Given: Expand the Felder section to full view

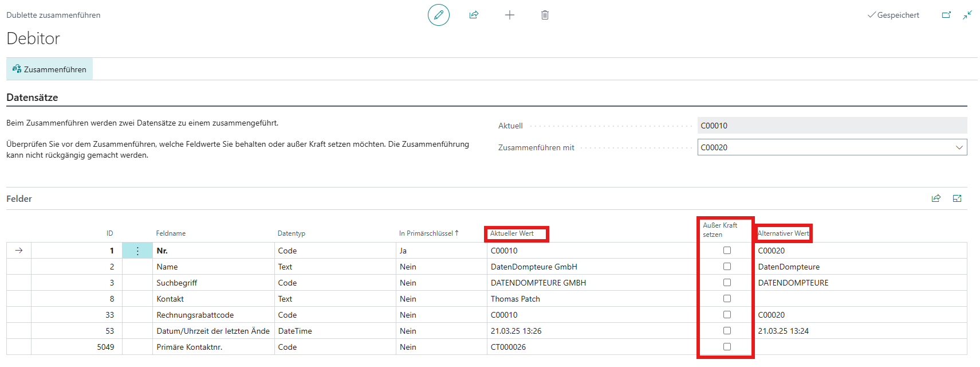Looking at the screenshot, I should 957,198.
